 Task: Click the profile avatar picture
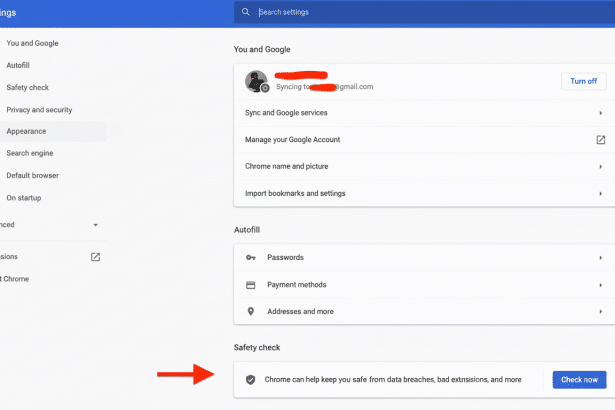[x=256, y=81]
